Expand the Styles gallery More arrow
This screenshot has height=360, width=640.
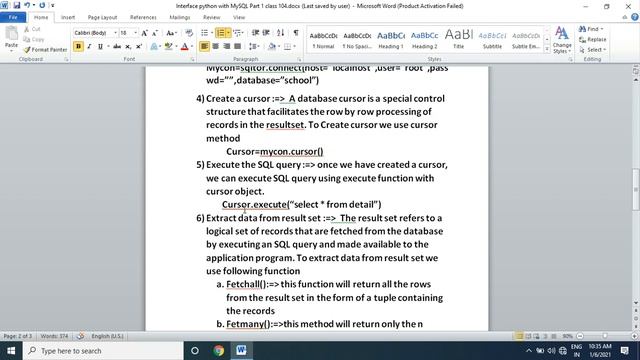(x=547, y=49)
